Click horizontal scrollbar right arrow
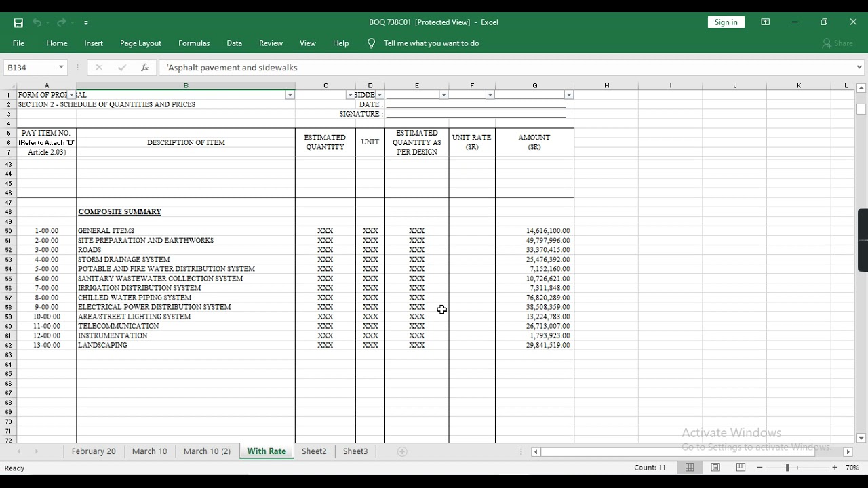 click(x=848, y=452)
